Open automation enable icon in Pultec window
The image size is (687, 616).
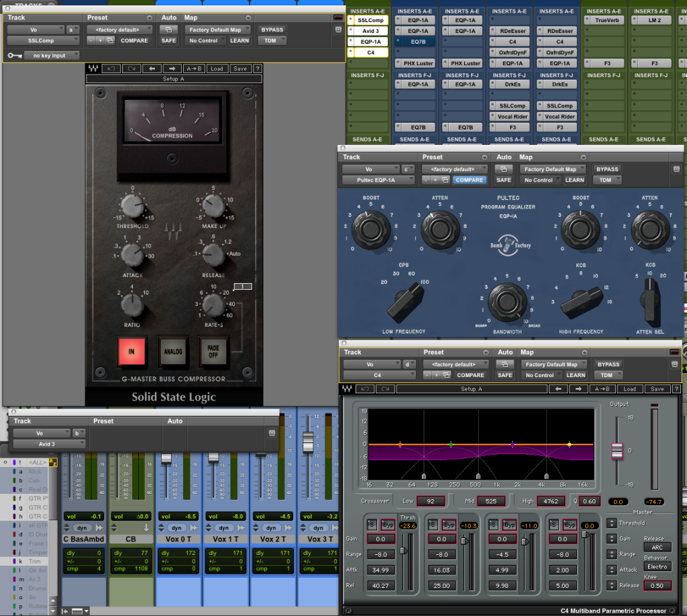505,169
